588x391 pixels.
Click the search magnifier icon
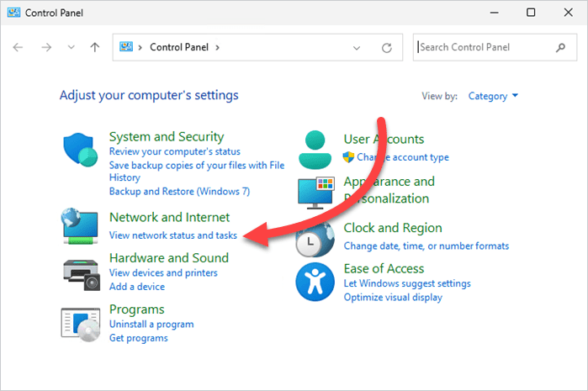tap(560, 48)
